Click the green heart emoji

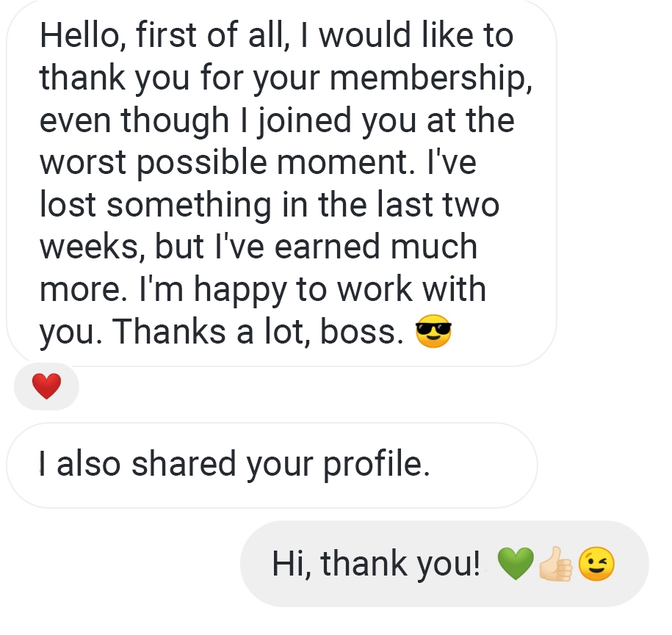click(514, 565)
